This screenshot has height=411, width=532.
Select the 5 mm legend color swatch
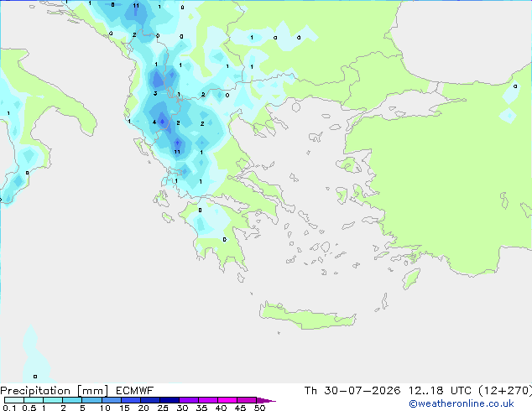coord(91,400)
